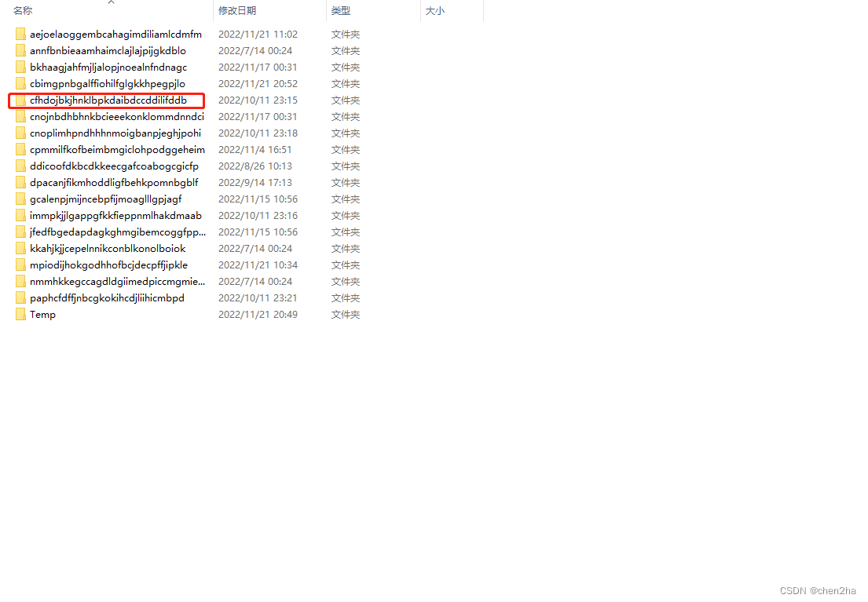
Task: Click date 2022/11/21 20:49
Action: 258,315
